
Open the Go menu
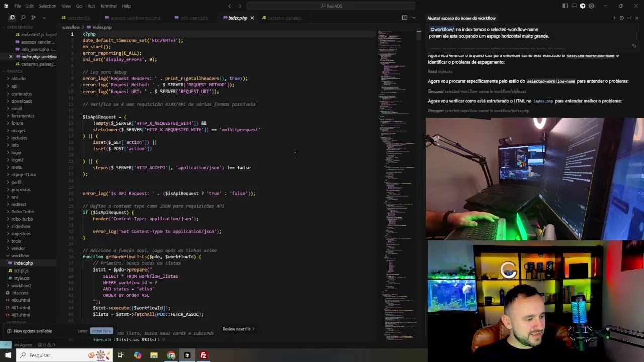click(x=79, y=6)
